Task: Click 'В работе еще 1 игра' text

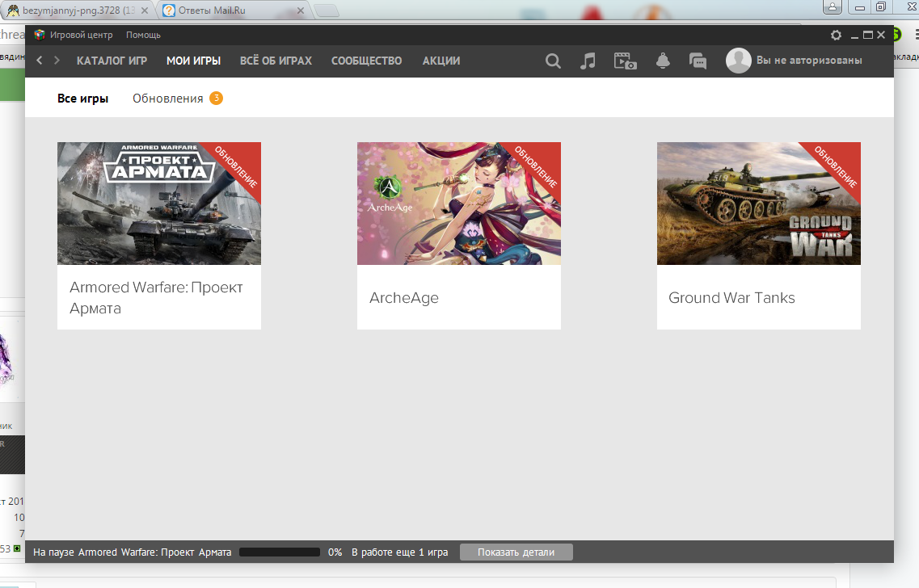Action: 400,552
